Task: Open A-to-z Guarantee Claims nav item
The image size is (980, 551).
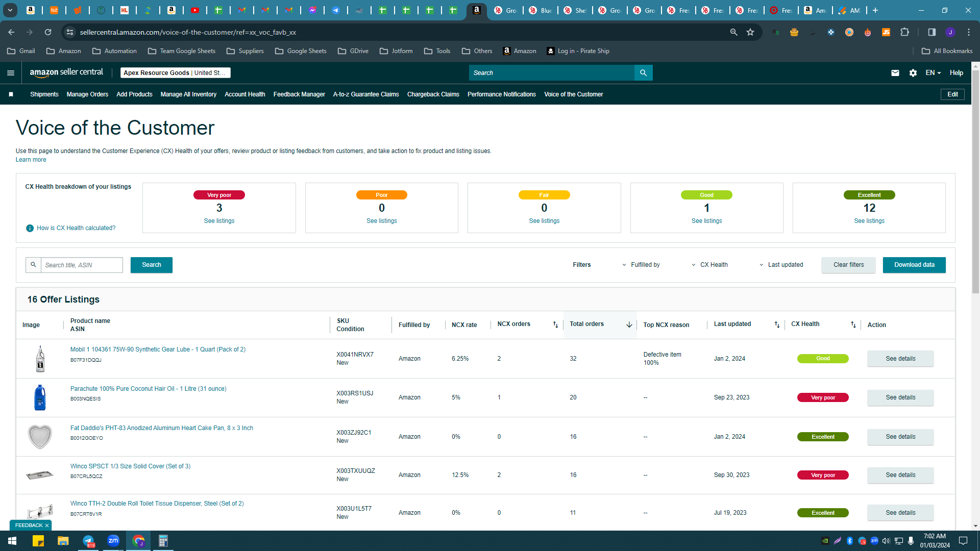Action: pyautogui.click(x=366, y=94)
